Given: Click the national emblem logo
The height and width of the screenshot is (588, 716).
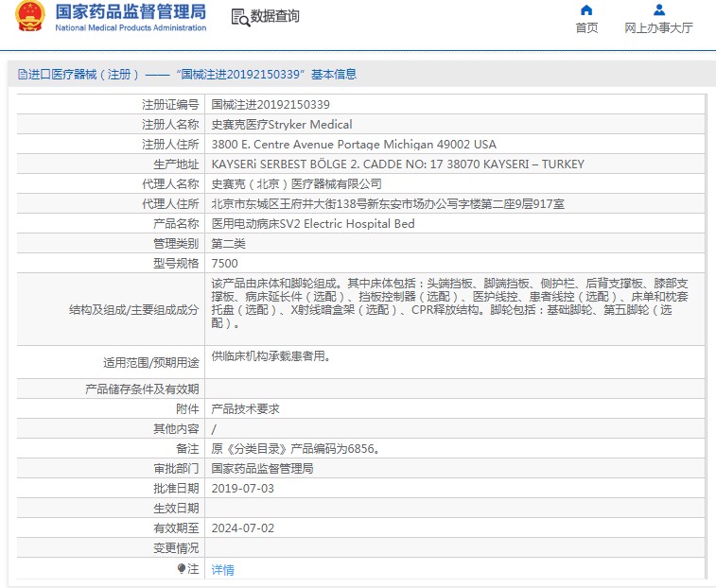Looking at the screenshot, I should 30,16.
